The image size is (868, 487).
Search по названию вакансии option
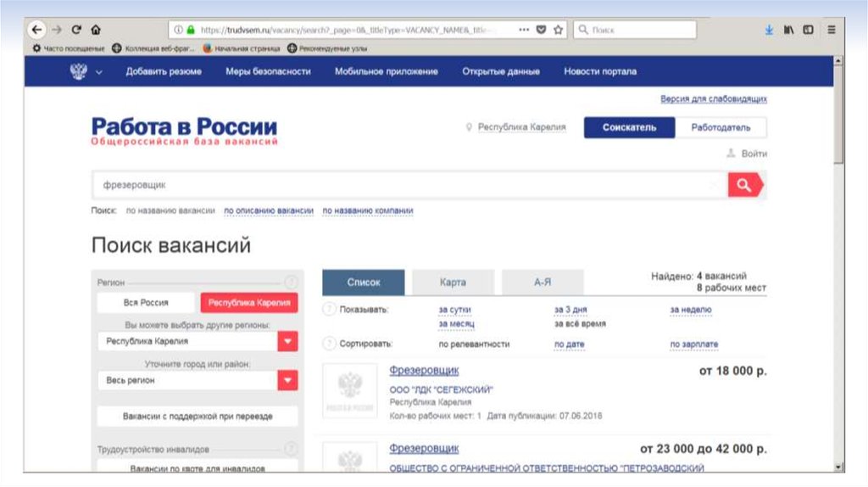coord(170,210)
